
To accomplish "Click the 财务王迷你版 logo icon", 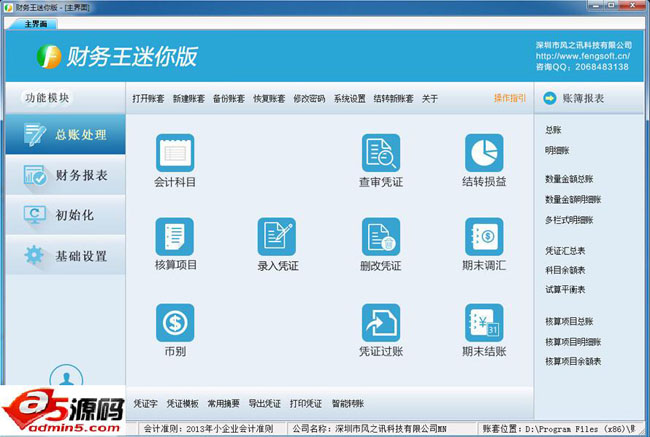I will pos(49,56).
